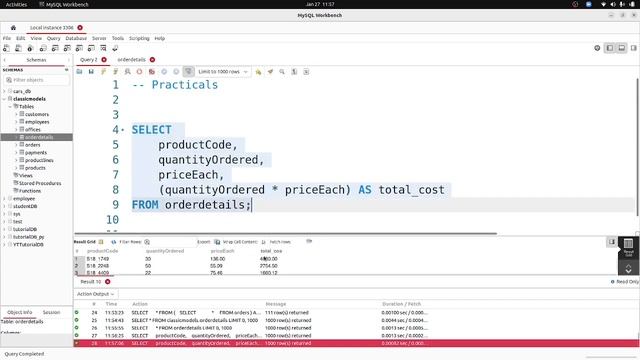Open the settings gear at the top right
This screenshot has height=360, width=640.
pos(597,48)
